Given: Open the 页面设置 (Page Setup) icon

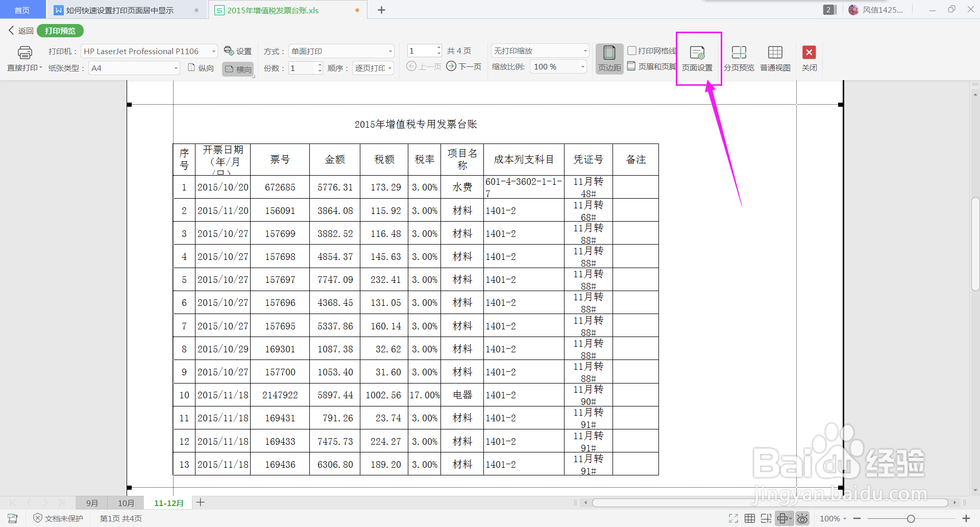Looking at the screenshot, I should pyautogui.click(x=698, y=58).
